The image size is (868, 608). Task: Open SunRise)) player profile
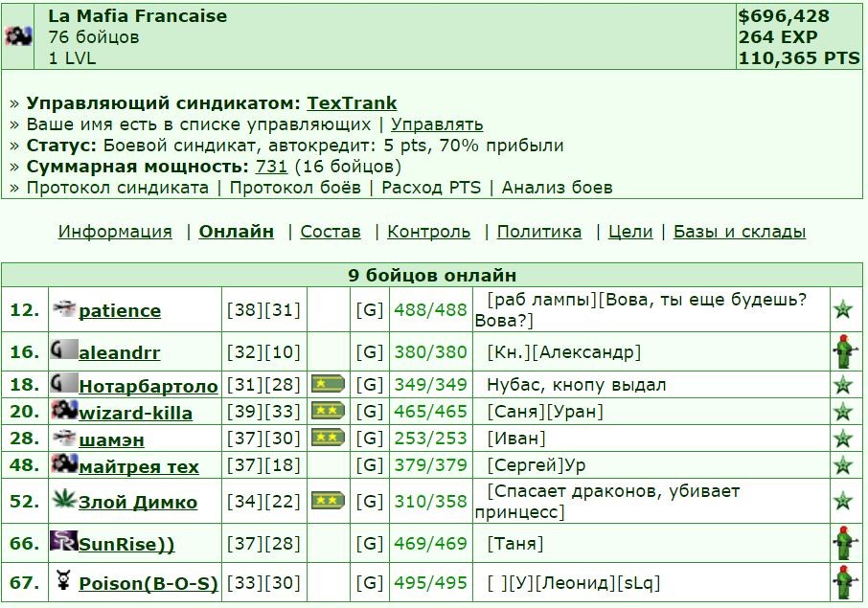[126, 544]
